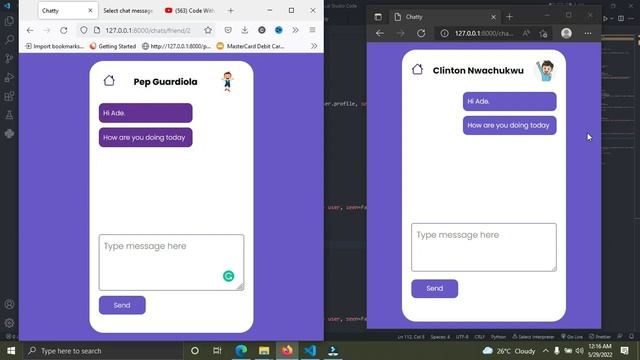Show more bookmarks in Firefox bookmarks bar
The height and width of the screenshot is (360, 640).
pyautogui.click(x=314, y=46)
